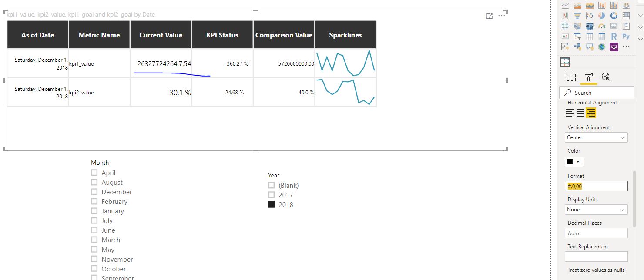Select the ribbon chart visualization
Image resolution: width=644 pixels, height=280 pixels.
pyautogui.click(x=626, y=6)
